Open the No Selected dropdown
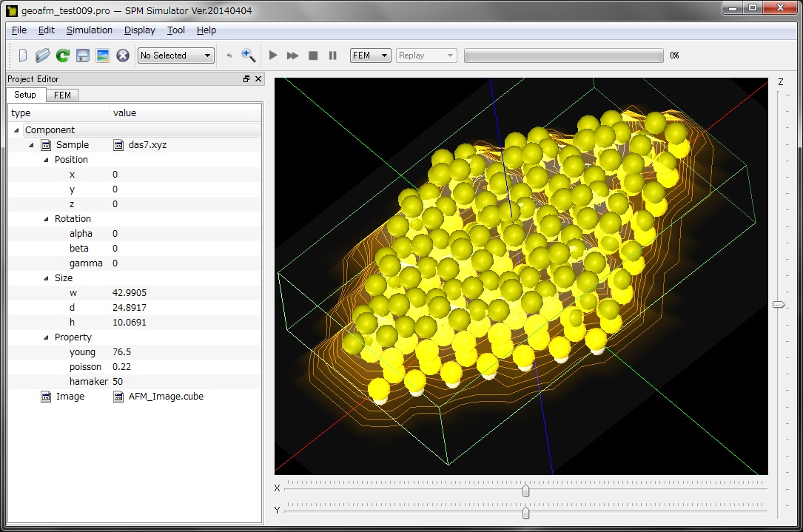Screen dimensions: 803x532 (x=176, y=55)
